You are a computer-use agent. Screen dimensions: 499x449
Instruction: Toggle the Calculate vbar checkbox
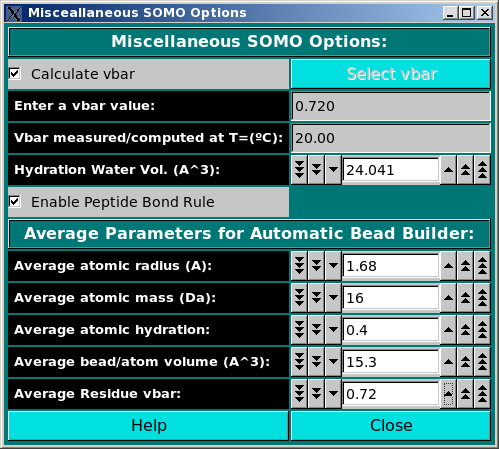15,74
